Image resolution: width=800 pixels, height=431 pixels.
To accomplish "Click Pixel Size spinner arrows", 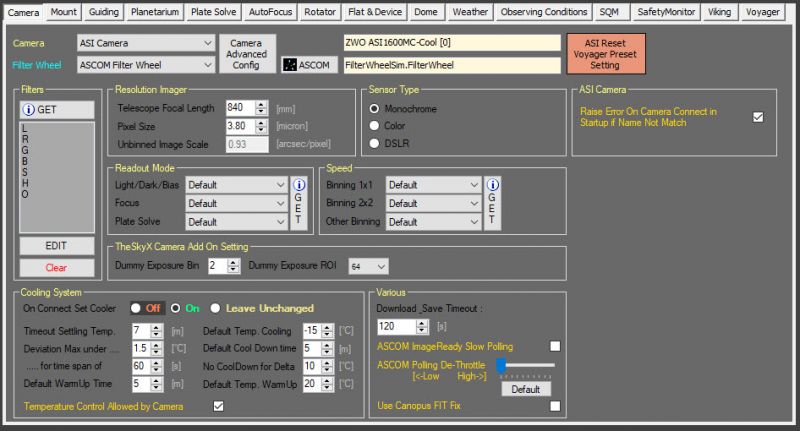I will 261,126.
